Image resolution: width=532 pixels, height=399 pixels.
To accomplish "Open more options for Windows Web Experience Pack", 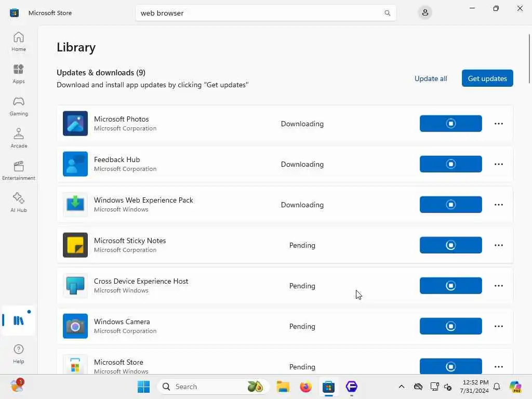I will pyautogui.click(x=498, y=205).
